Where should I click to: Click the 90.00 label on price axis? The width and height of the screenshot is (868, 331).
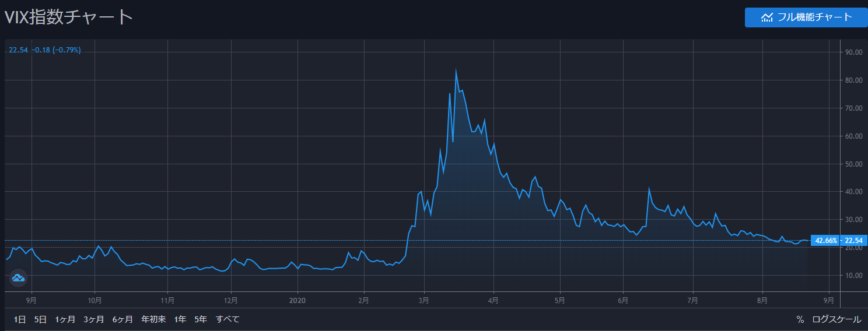[x=854, y=52]
